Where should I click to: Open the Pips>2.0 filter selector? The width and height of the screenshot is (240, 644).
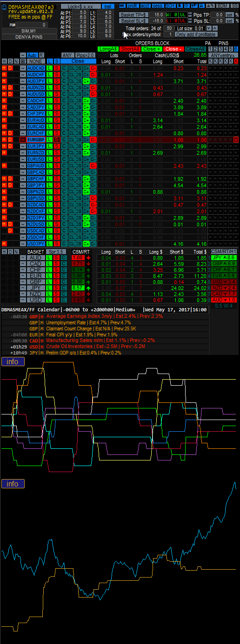[x=85, y=55]
